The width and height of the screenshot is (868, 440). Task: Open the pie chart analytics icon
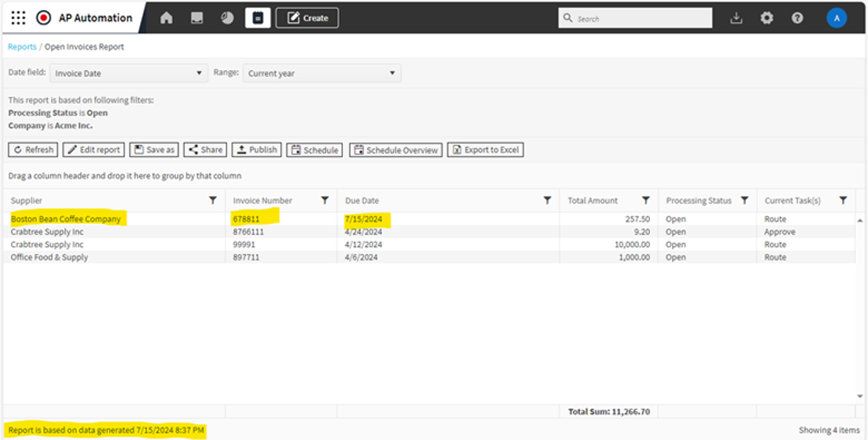[x=227, y=18]
